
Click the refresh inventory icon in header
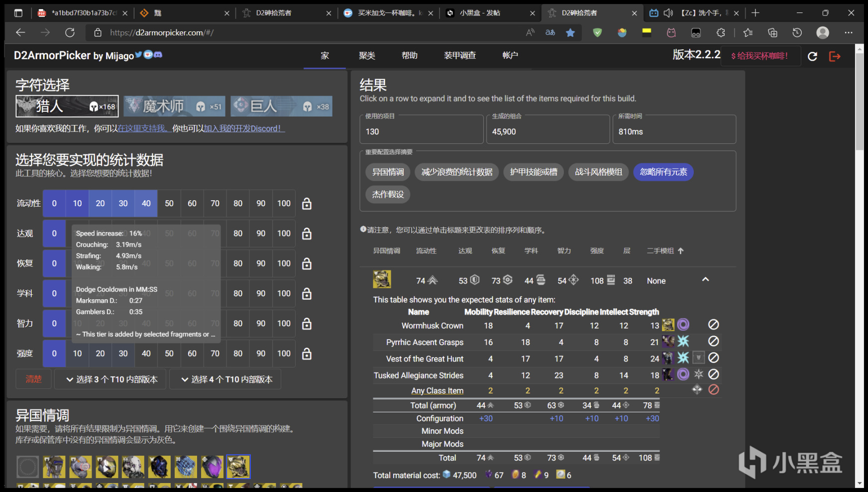813,56
